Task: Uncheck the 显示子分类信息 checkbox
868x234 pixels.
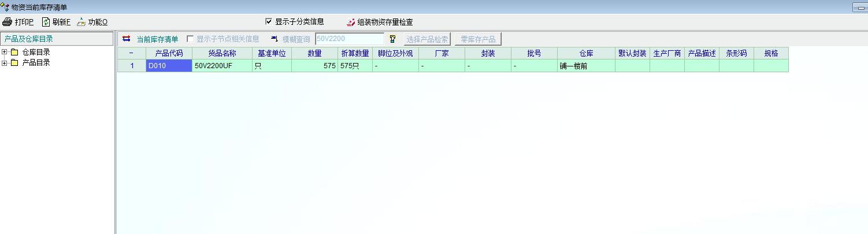Action: pos(268,21)
